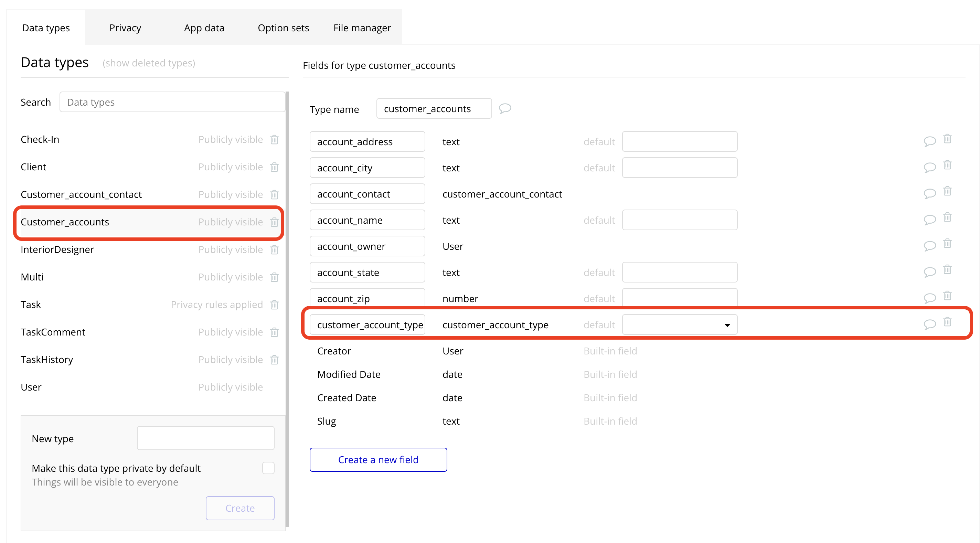The height and width of the screenshot is (543, 980).
Task: Check 'Make this data type private' box
Action: point(268,468)
